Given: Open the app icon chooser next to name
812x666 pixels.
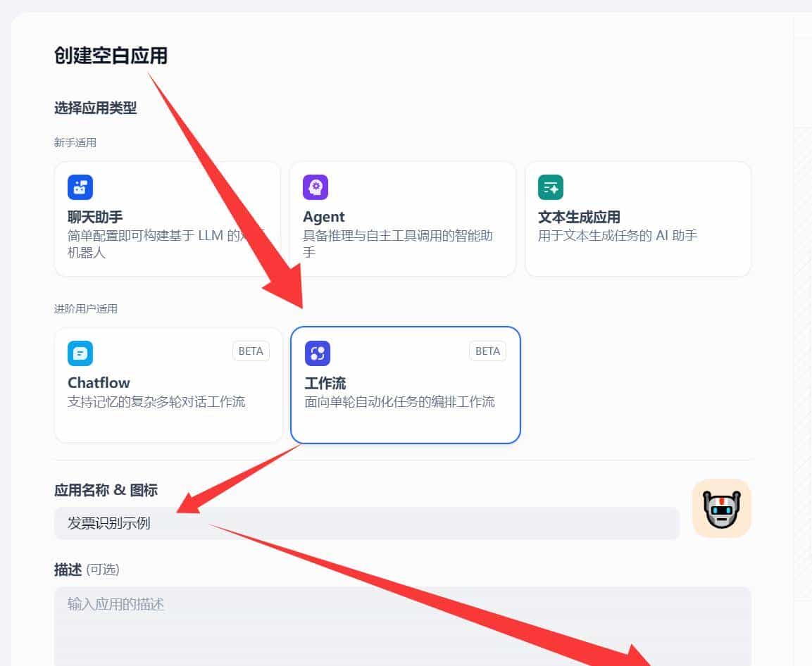Looking at the screenshot, I should click(721, 508).
